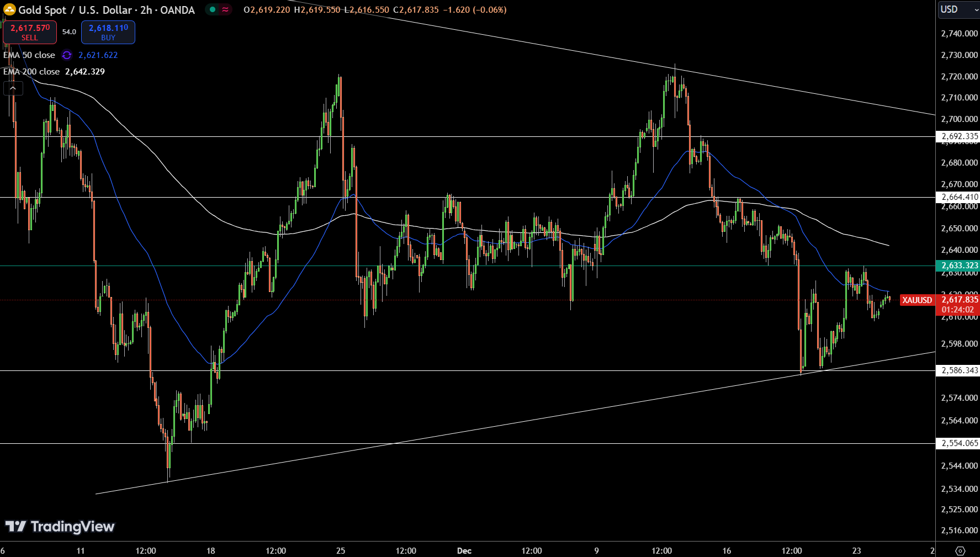Click the 2,554.065 price level label
This screenshot has width=980, height=557.
click(x=959, y=443)
